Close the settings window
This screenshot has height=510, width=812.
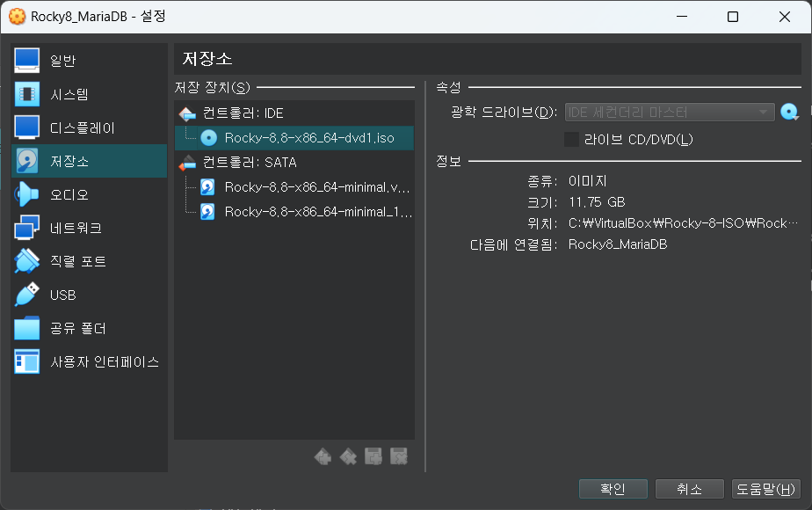[785, 17]
